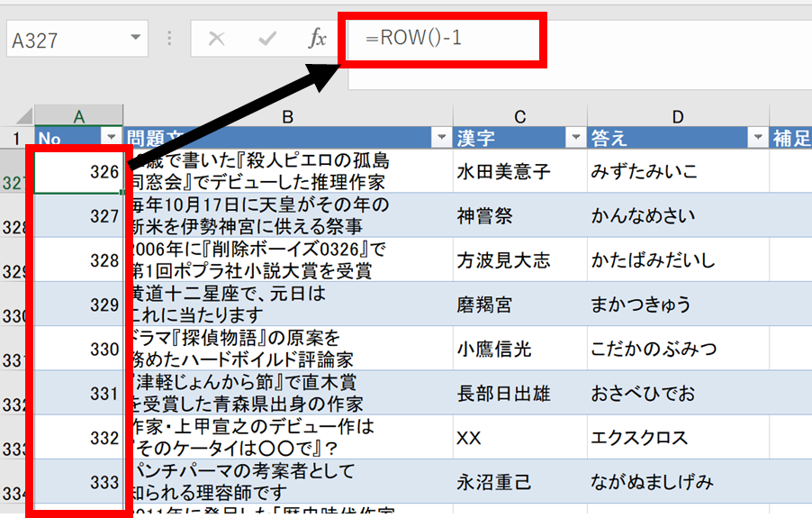Open the 漢字 column filter dropdown

(575, 137)
